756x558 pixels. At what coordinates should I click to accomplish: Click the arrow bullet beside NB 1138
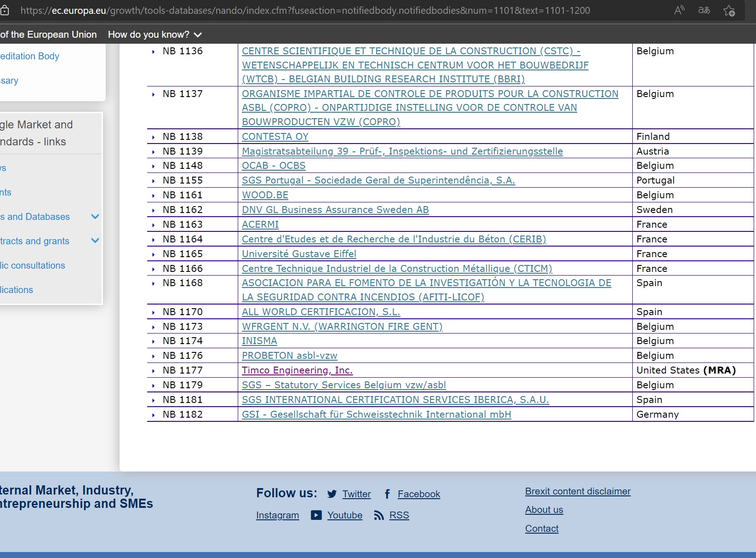[154, 137]
